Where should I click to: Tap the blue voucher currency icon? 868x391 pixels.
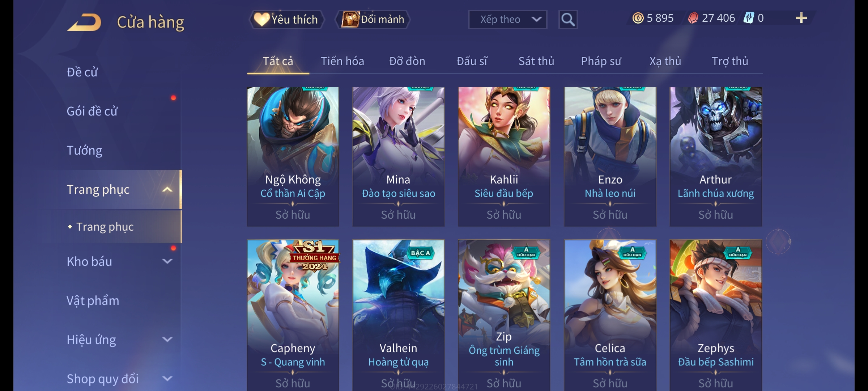[x=748, y=18]
